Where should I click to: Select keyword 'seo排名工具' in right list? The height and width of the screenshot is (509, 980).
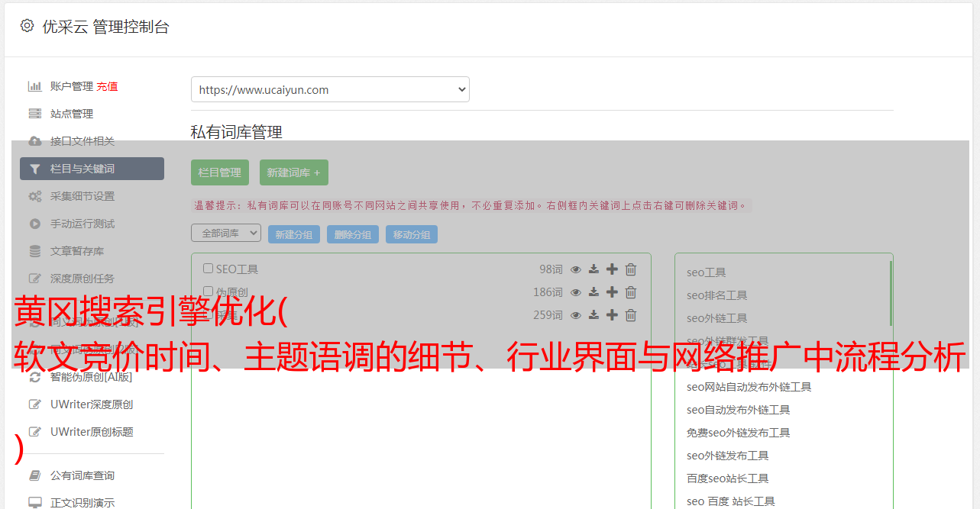coord(717,295)
